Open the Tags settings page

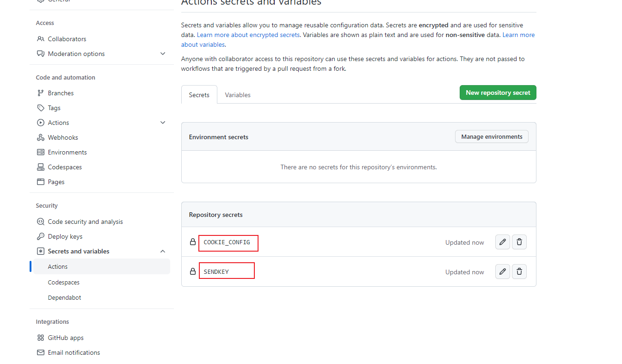coord(53,107)
